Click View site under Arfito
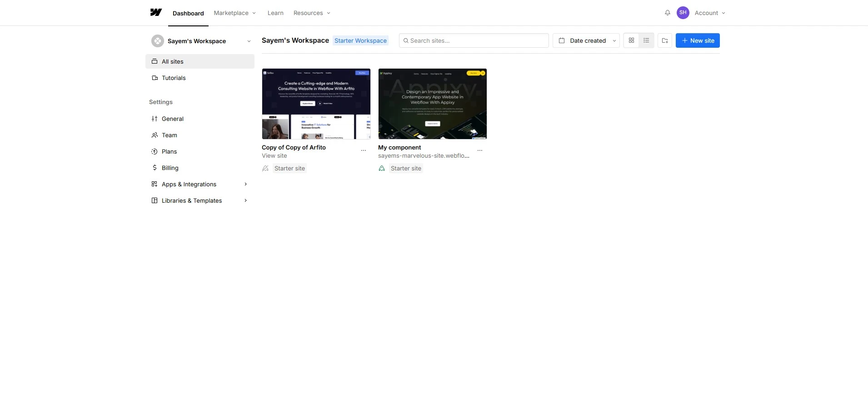Screen dimensions: 868x414 point(274,156)
